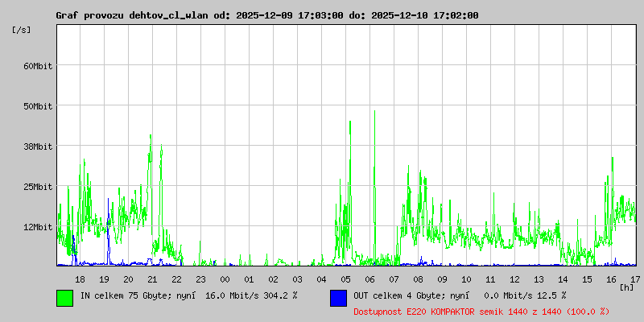Click the blue OUT legend color swatch

pos(338,298)
